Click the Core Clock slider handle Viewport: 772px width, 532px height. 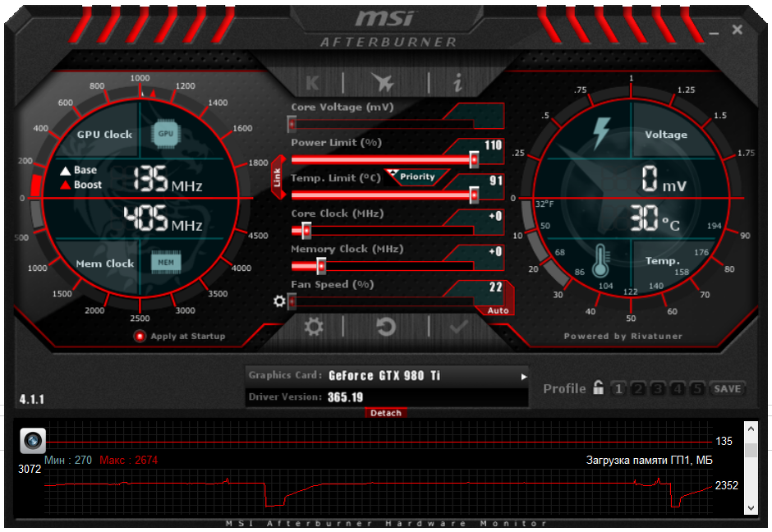(x=306, y=231)
